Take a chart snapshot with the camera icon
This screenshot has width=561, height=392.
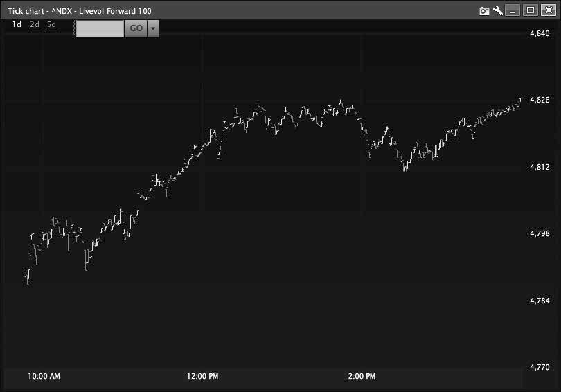coord(483,11)
